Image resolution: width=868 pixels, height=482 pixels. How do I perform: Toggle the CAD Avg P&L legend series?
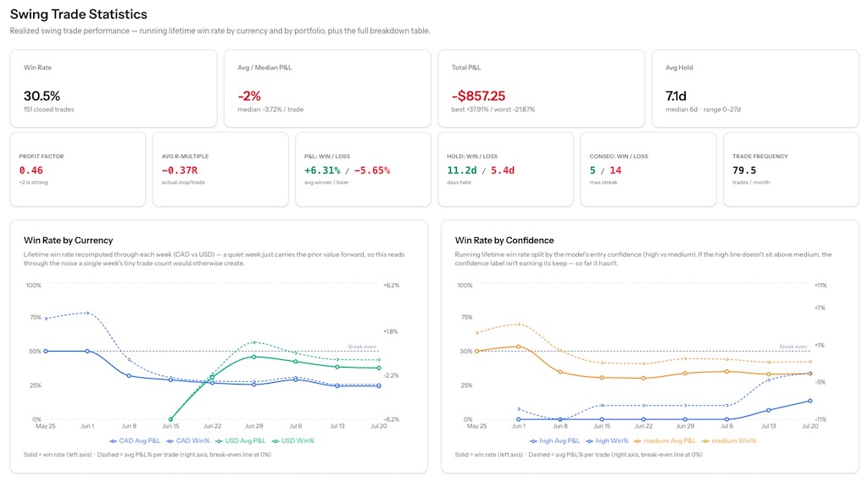click(x=135, y=441)
